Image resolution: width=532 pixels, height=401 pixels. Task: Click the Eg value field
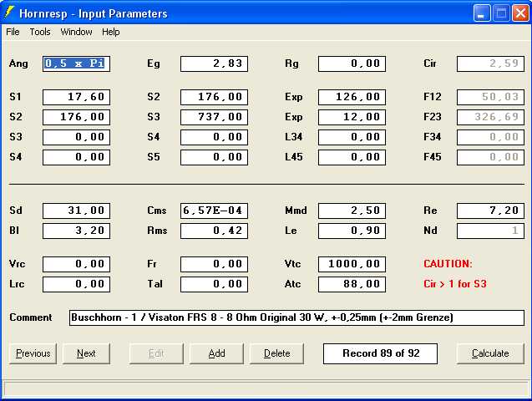[x=214, y=63]
